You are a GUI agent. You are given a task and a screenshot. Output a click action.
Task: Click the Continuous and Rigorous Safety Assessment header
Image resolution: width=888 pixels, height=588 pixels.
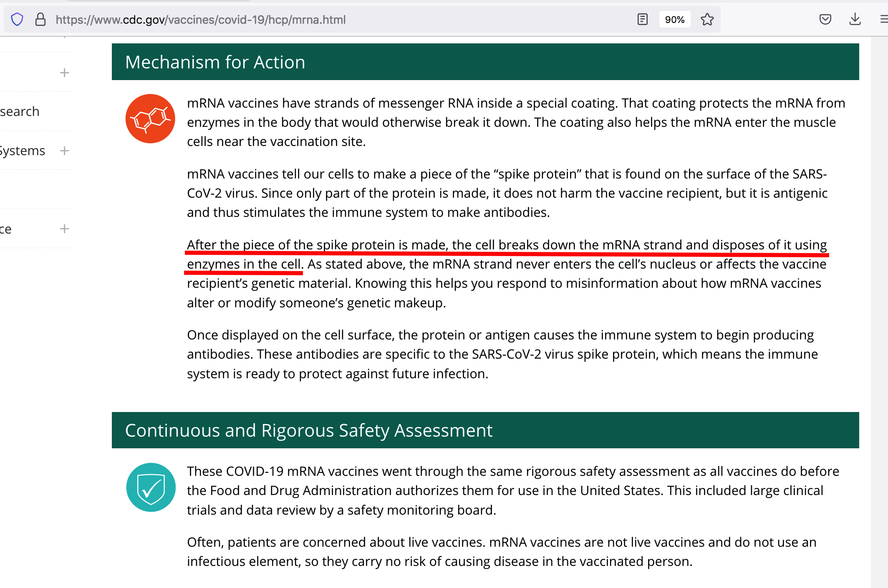click(x=308, y=430)
